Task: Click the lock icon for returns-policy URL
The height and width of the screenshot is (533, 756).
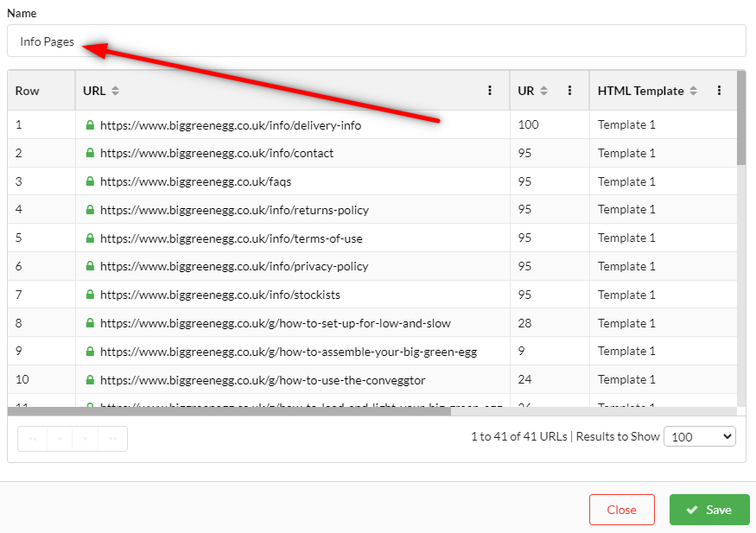Action: click(90, 210)
